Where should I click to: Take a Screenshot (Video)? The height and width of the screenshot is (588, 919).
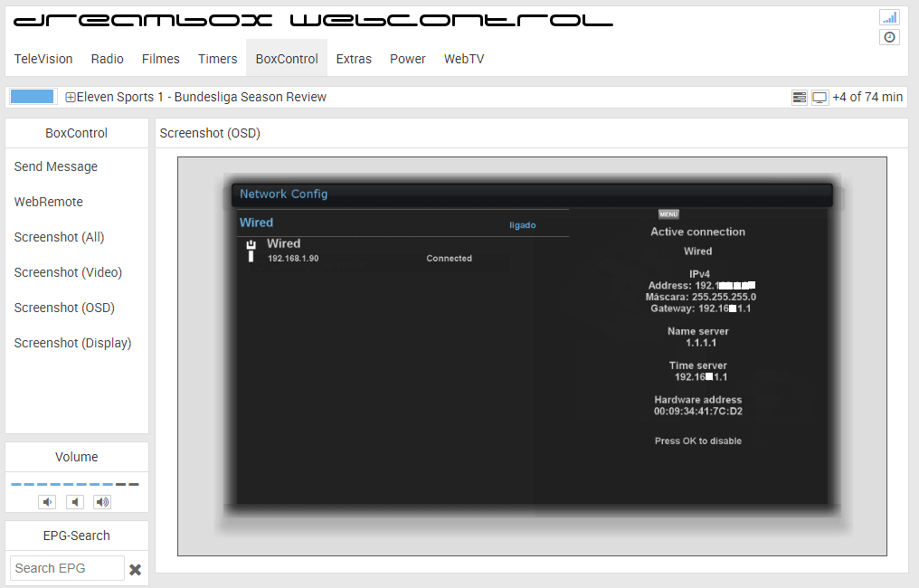point(68,272)
